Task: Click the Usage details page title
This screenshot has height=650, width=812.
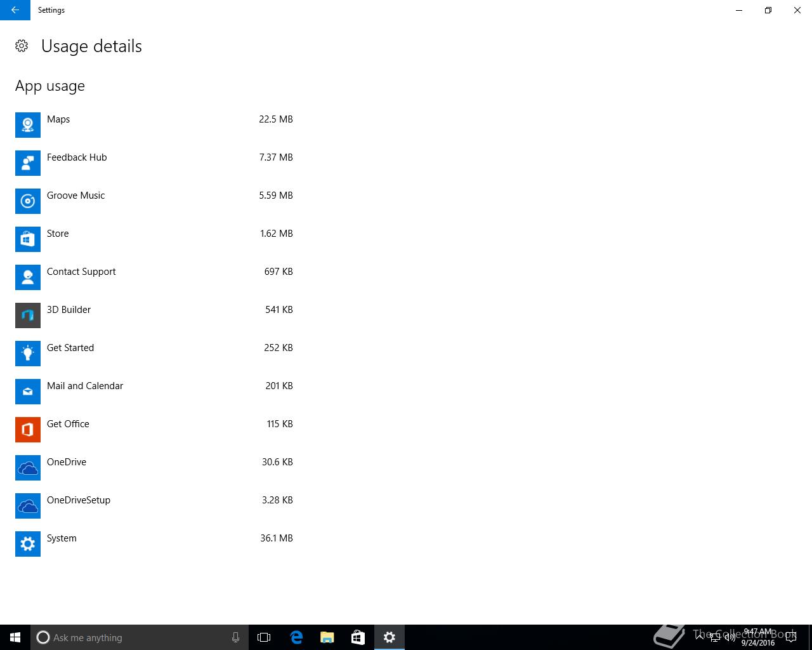Action: 91,46
